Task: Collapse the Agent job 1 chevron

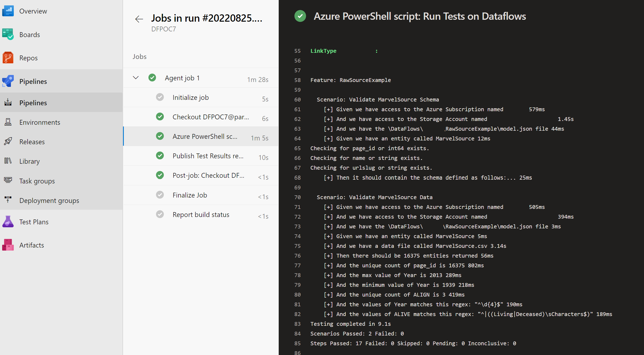Action: (x=136, y=78)
